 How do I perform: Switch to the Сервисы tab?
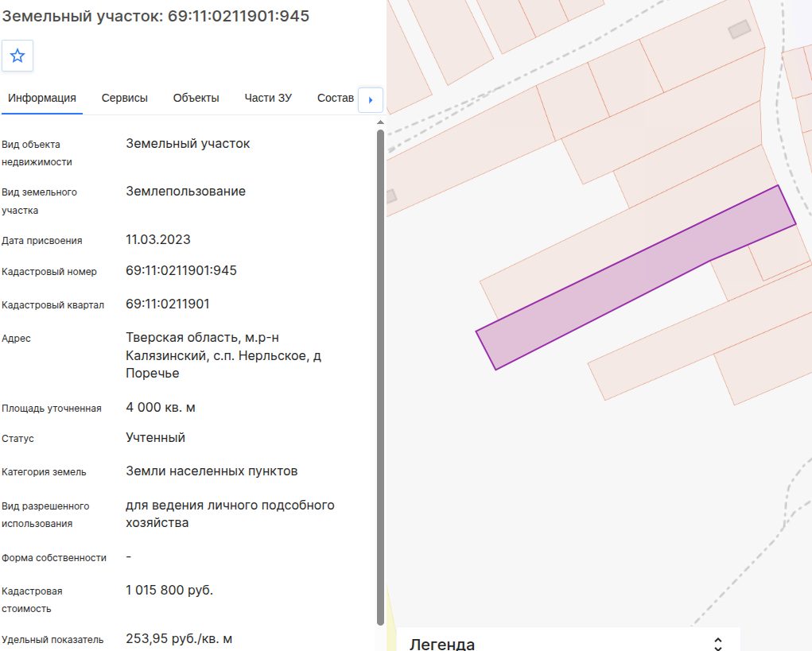coord(124,98)
